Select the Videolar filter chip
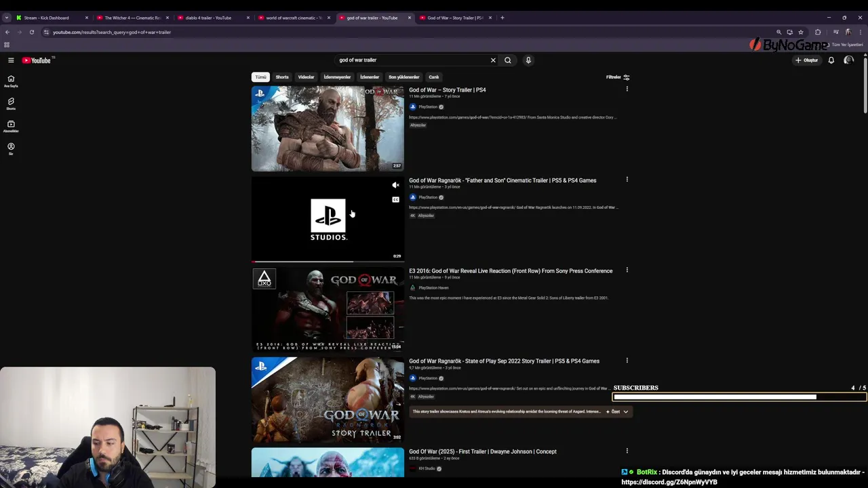This screenshot has width=868, height=488. 306,77
